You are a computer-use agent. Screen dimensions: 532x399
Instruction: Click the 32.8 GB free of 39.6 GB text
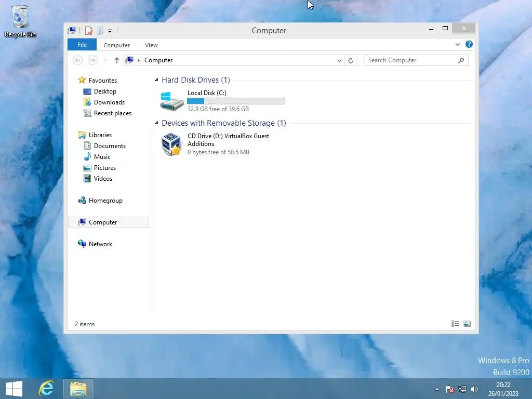218,109
